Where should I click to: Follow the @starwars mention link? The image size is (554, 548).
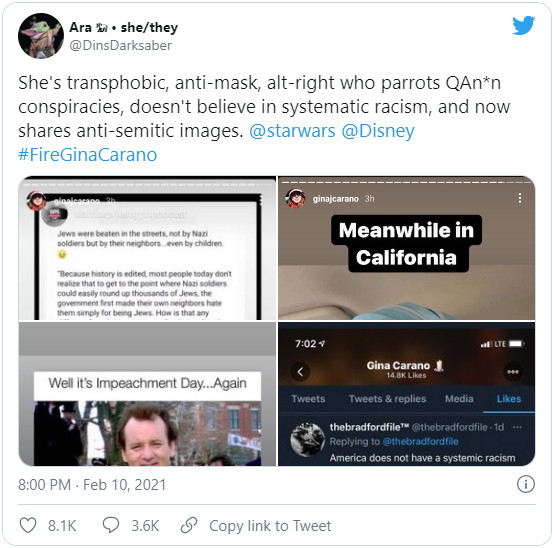pyautogui.click(x=292, y=131)
